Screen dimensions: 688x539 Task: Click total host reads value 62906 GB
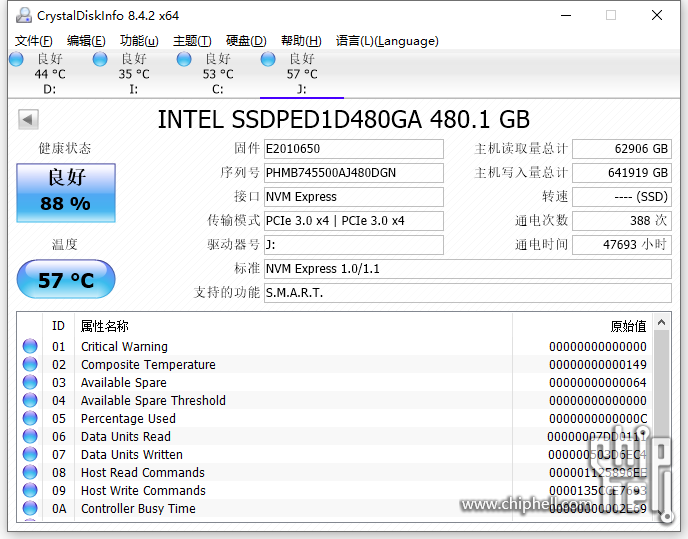[x=622, y=149]
